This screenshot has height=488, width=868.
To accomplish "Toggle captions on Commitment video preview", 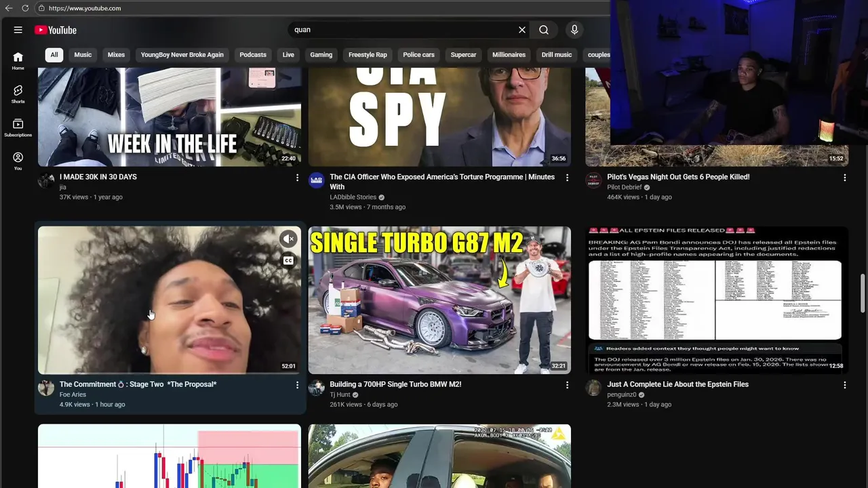I will [x=288, y=261].
